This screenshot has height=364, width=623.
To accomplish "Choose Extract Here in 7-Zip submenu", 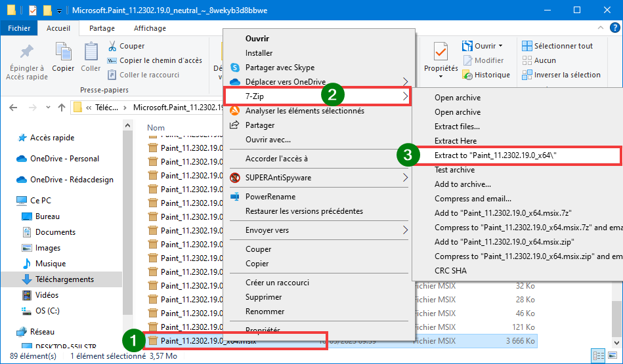I will (x=518, y=140).
